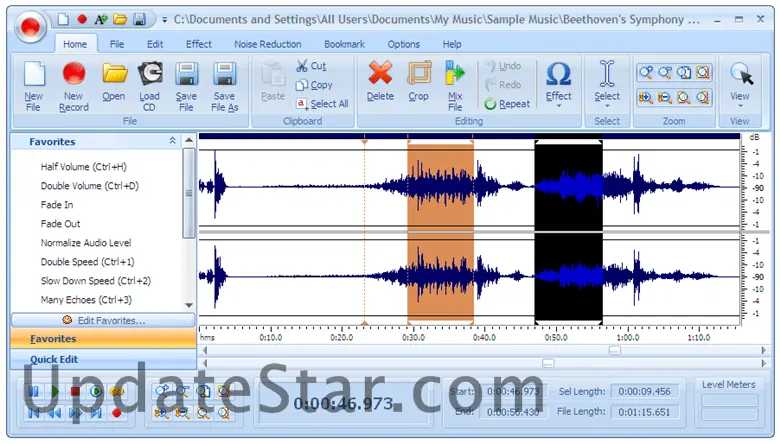Click the fast forward button in the transport
780x444 pixels.
tap(75, 413)
